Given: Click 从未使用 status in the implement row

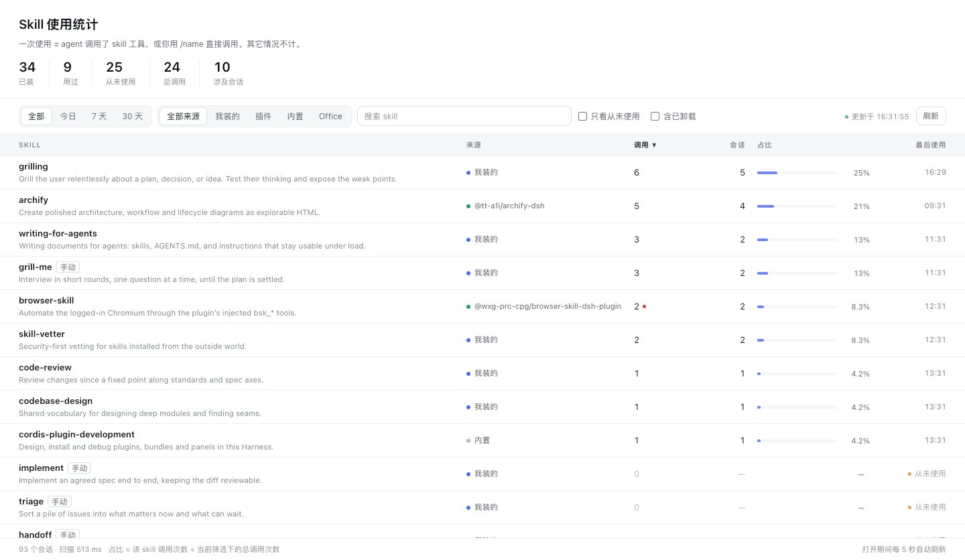Looking at the screenshot, I should tap(930, 474).
